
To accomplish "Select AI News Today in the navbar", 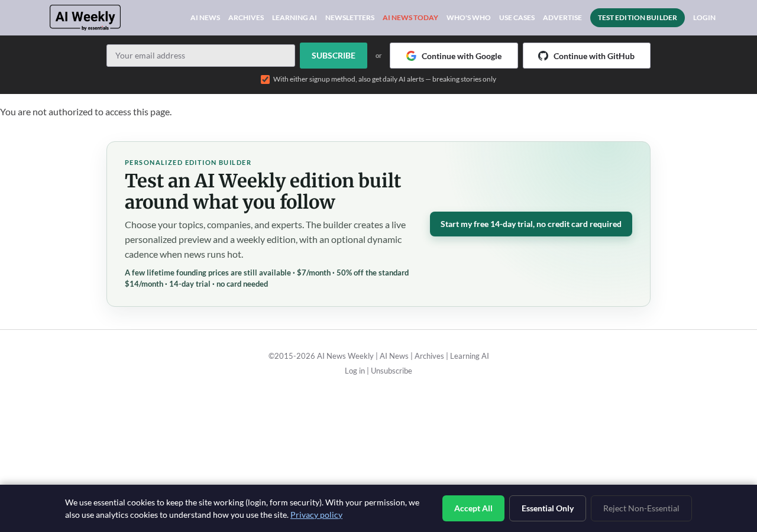I will pyautogui.click(x=410, y=18).
